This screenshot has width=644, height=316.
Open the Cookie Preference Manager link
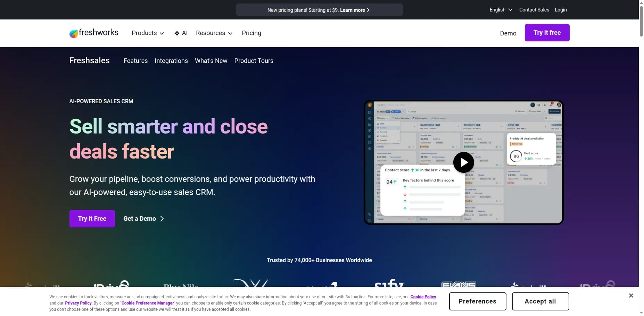click(148, 303)
